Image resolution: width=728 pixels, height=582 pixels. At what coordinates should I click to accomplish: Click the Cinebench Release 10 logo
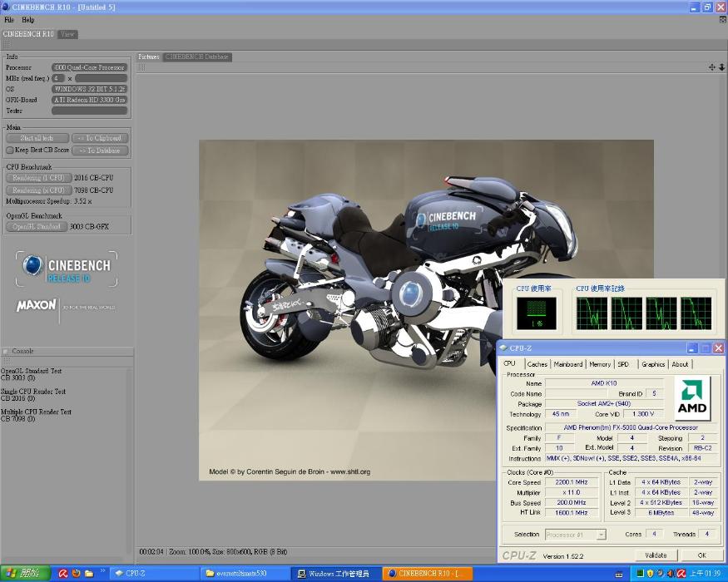67,269
